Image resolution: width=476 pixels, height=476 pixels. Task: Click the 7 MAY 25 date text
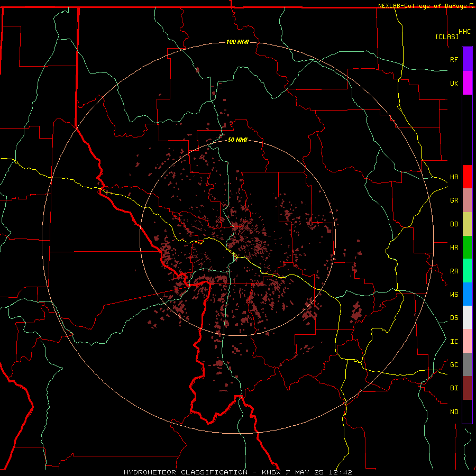pos(305,472)
